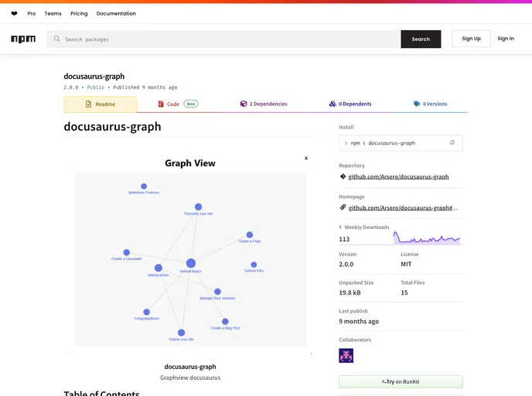This screenshot has width=532, height=396.
Task: Click the Deploy your site graph node
Action: click(x=182, y=333)
